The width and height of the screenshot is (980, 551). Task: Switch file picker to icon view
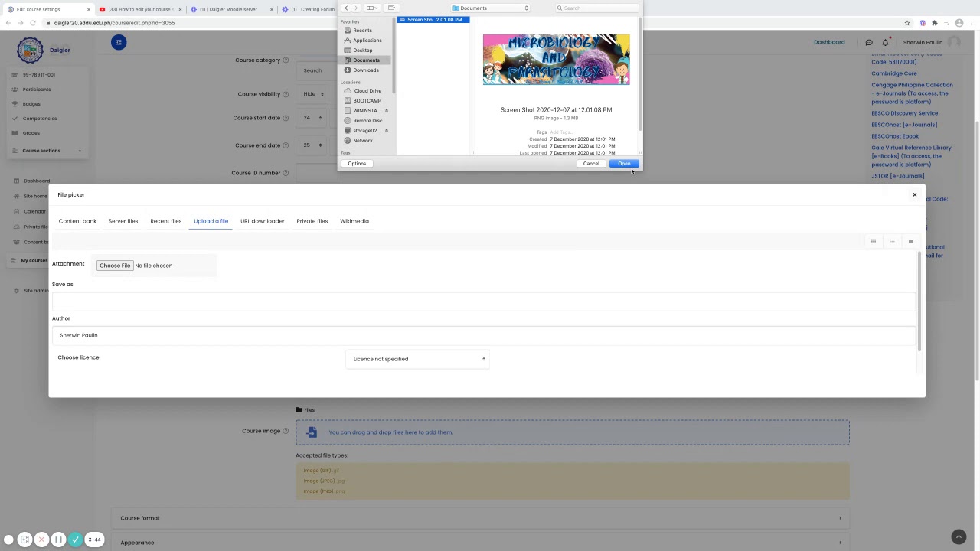coord(873,241)
